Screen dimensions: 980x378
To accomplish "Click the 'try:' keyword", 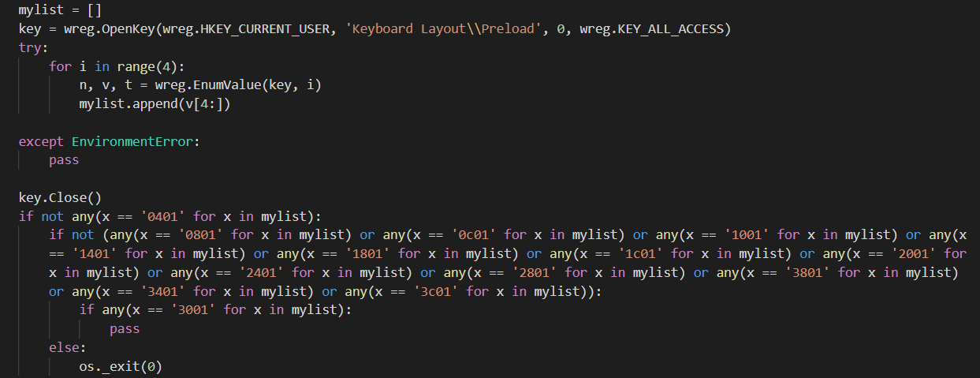I will pos(33,48).
